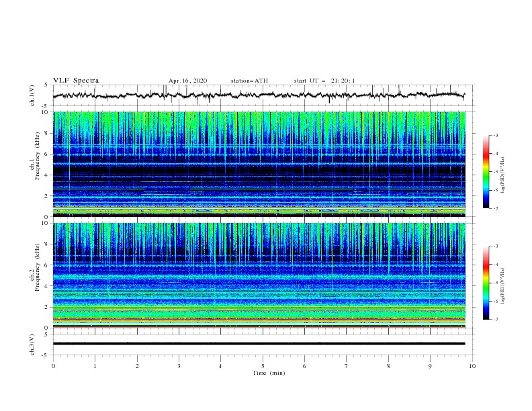This screenshot has width=532, height=411.
Task: Click the "VLF Spectra" title text
Action: click(76, 81)
